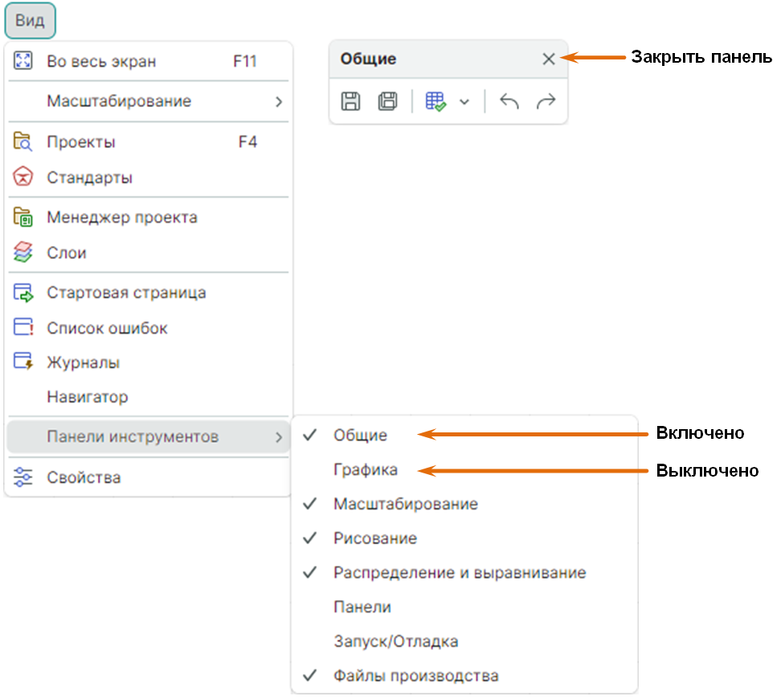The width and height of the screenshot is (781, 700).
Task: Open the dropdown arrow beside table icon
Action: tap(464, 102)
